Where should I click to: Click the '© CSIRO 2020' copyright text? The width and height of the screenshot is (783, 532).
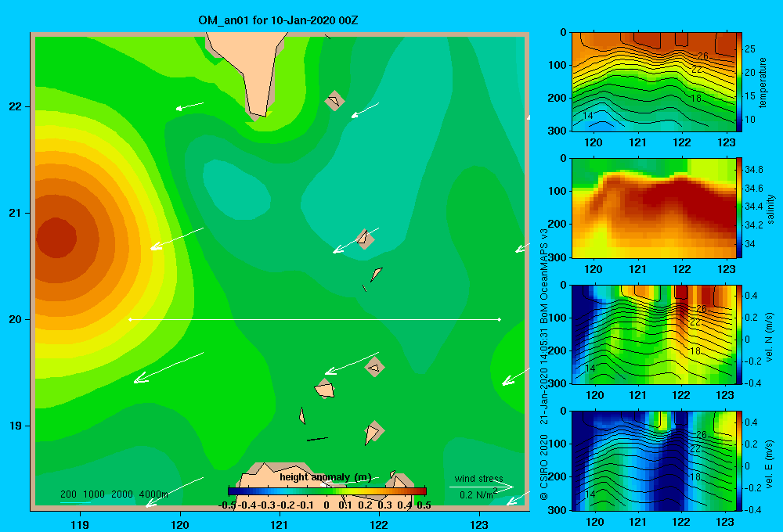[544, 467]
